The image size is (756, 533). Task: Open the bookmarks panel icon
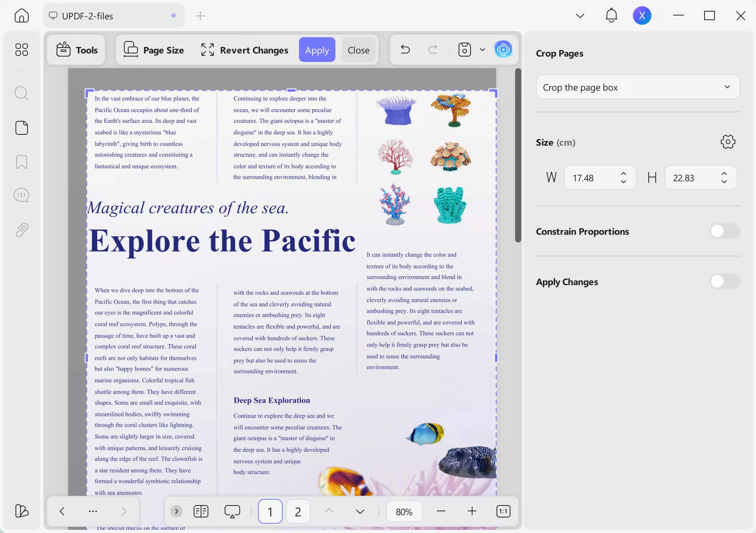point(21,162)
